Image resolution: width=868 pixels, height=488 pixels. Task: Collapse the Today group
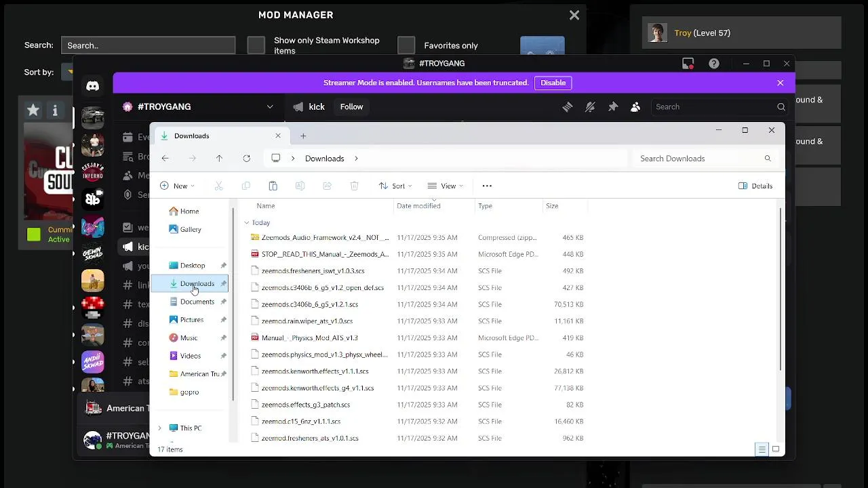click(246, 222)
